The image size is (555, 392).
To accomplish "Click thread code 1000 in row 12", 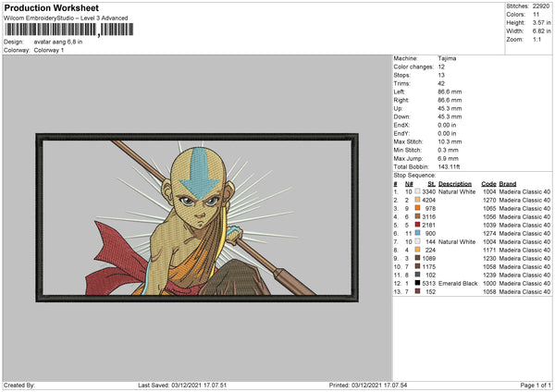I will 489,284.
